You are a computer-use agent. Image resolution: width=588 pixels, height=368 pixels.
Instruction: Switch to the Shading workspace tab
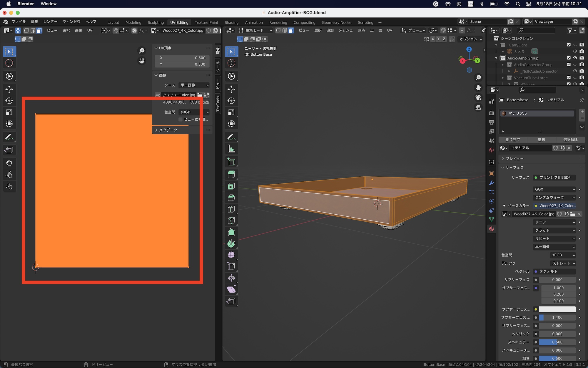231,22
